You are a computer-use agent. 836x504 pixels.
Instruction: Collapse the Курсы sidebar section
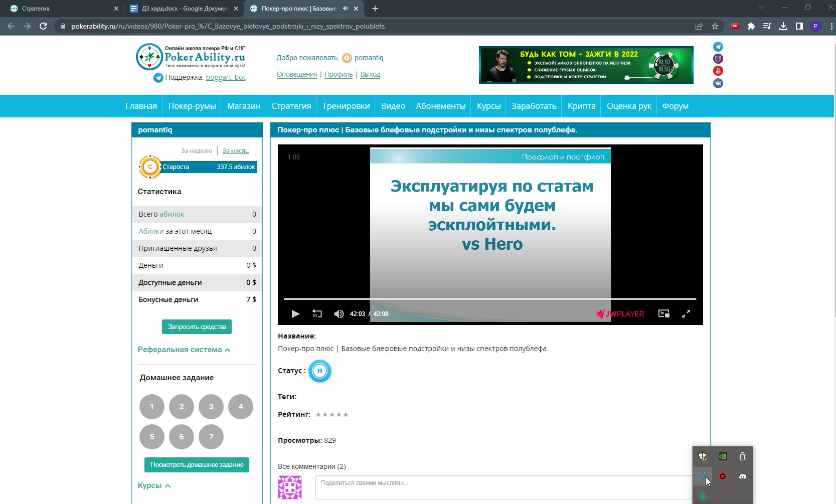coord(154,485)
